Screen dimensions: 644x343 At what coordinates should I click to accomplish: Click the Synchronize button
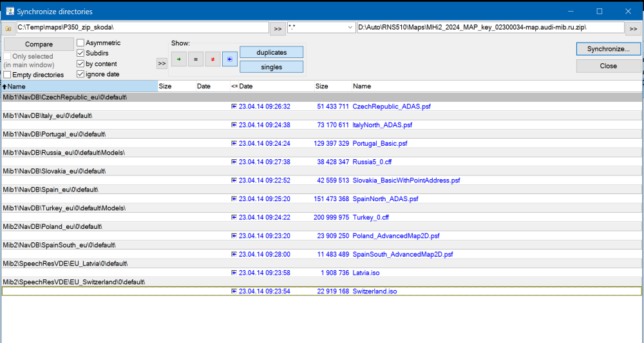(x=609, y=49)
